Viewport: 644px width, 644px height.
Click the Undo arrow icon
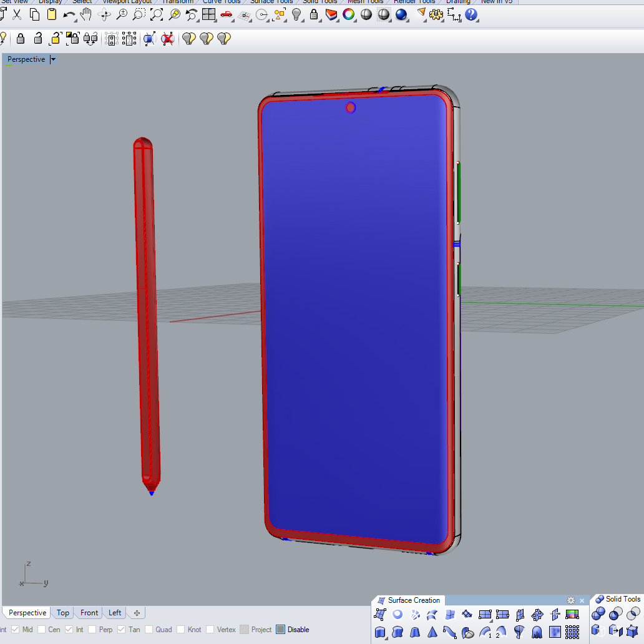pos(69,16)
